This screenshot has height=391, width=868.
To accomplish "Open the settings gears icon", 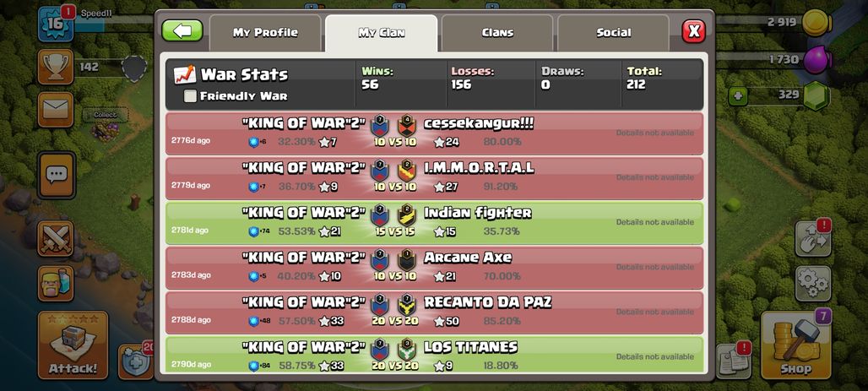I will click(813, 284).
